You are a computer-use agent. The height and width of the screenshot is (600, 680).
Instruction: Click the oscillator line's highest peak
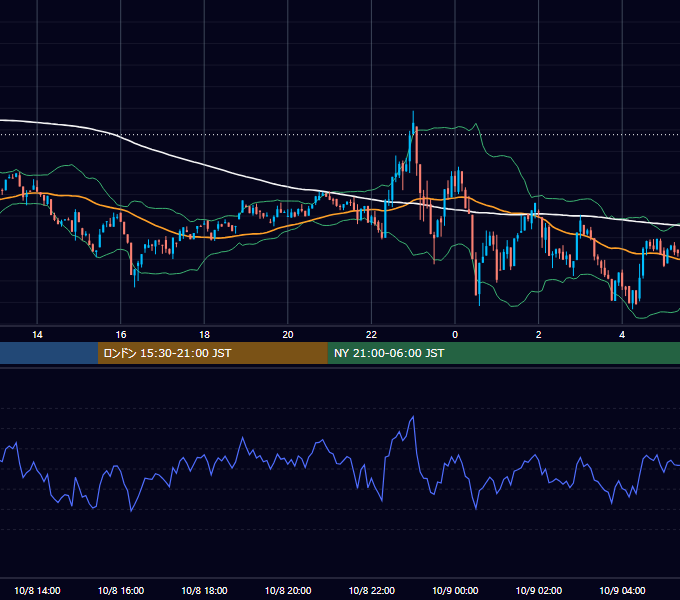point(413,417)
